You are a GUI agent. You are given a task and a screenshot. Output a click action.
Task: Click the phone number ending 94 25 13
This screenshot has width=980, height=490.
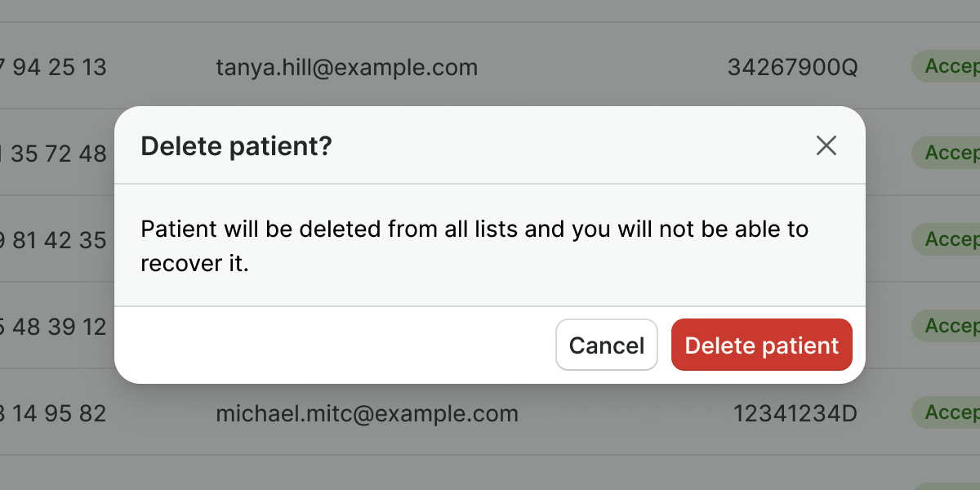[x=57, y=67]
